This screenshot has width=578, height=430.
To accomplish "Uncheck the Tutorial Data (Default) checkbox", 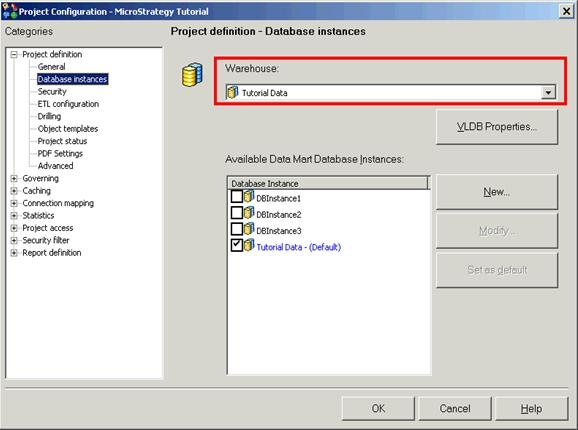I will (x=236, y=245).
